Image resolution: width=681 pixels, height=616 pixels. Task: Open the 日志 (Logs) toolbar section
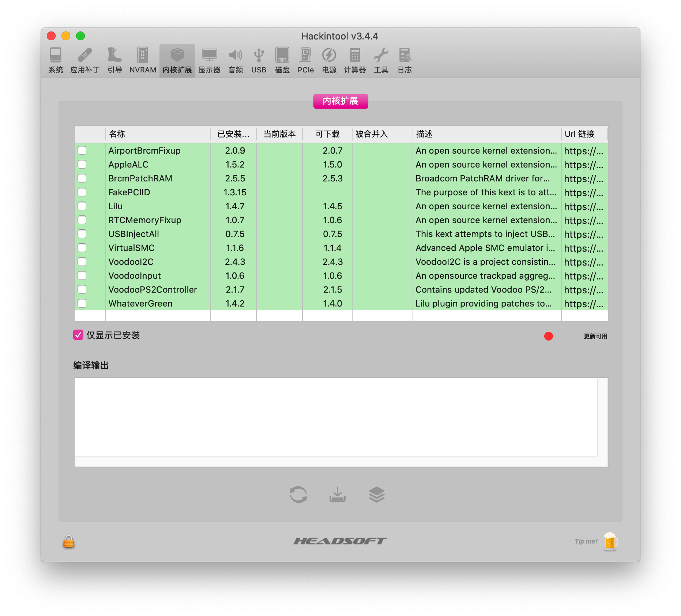pyautogui.click(x=405, y=60)
